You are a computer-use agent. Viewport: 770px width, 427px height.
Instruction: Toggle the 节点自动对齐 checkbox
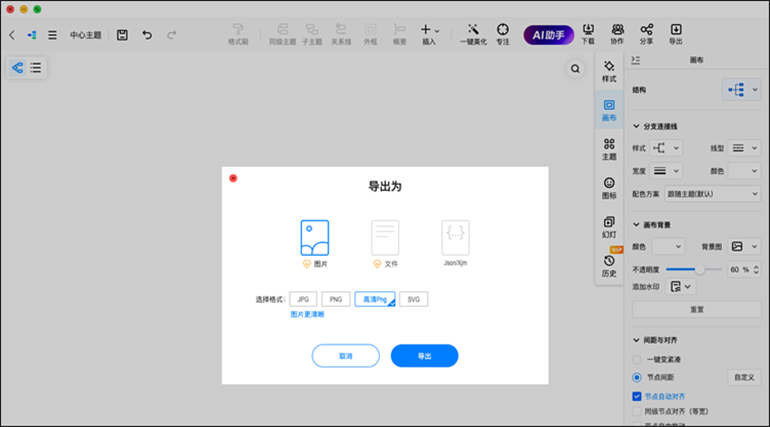click(637, 396)
